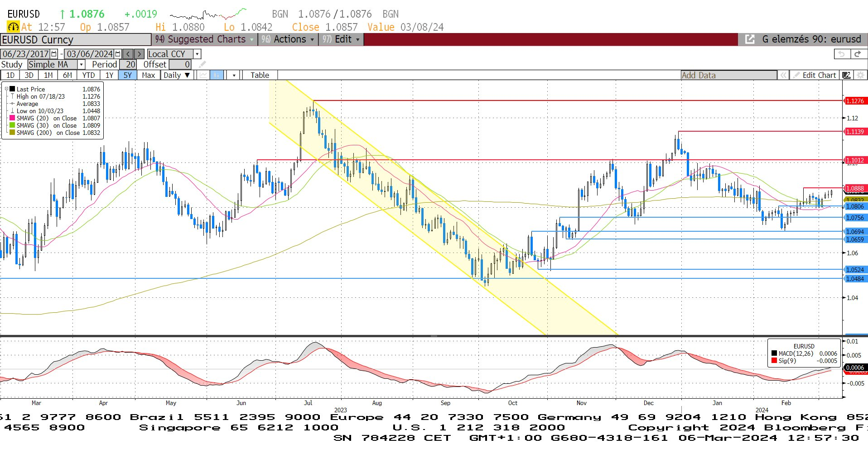The height and width of the screenshot is (463, 868).
Task: Open the Edit menu
Action: click(341, 39)
